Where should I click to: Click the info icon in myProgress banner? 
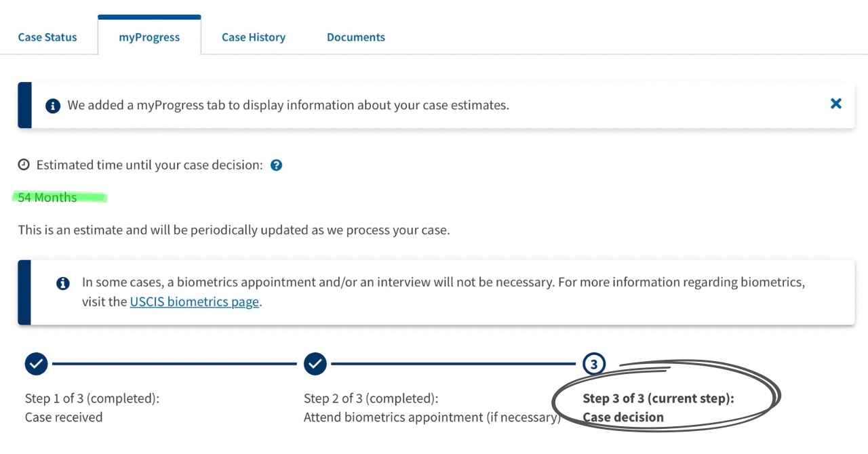pyautogui.click(x=52, y=106)
